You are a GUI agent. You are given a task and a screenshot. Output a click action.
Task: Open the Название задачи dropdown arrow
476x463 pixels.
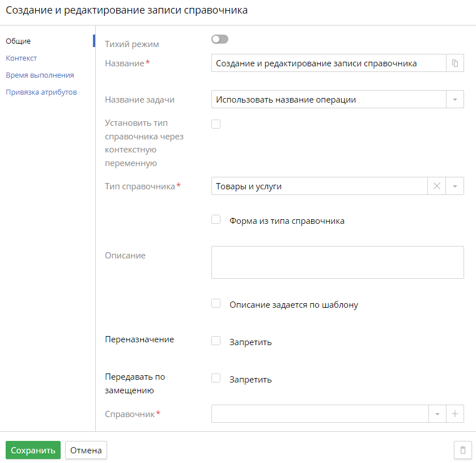point(454,99)
